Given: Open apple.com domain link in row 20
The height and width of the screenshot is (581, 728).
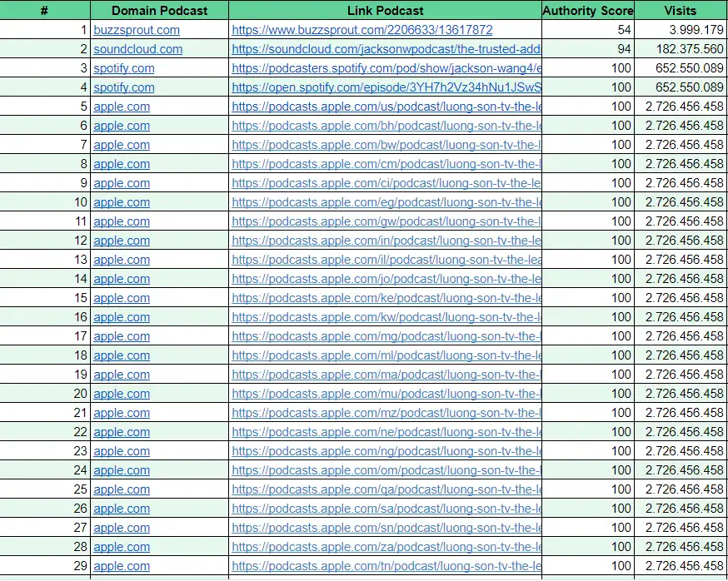Looking at the screenshot, I should (x=122, y=394).
